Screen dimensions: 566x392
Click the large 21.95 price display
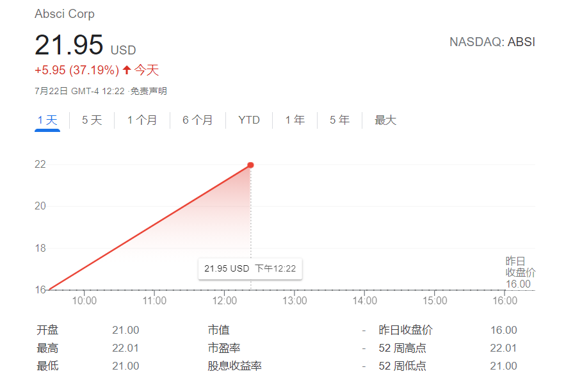tap(69, 45)
